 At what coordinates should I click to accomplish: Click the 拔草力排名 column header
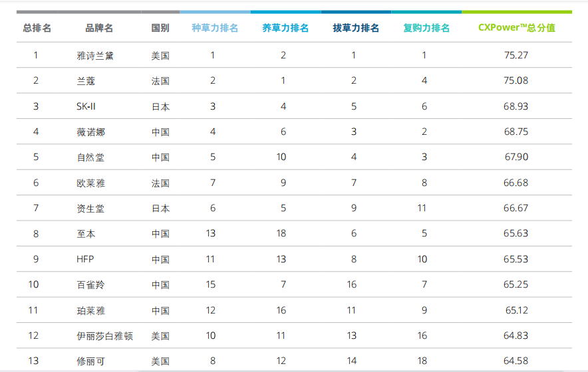pos(356,28)
